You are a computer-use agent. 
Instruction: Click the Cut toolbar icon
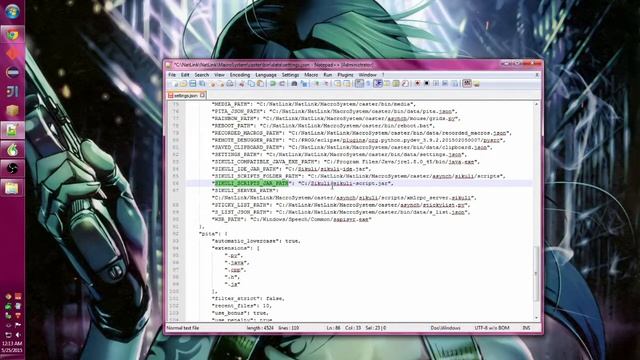(x=241, y=84)
